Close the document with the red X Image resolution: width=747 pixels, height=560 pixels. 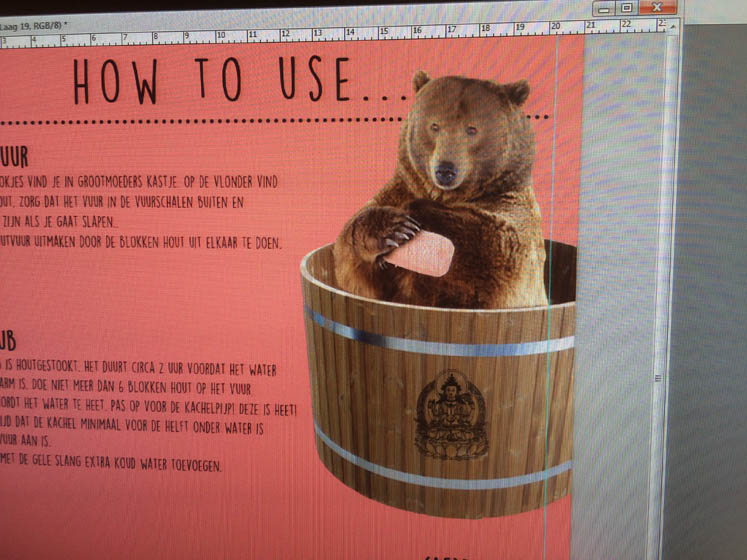tap(656, 7)
